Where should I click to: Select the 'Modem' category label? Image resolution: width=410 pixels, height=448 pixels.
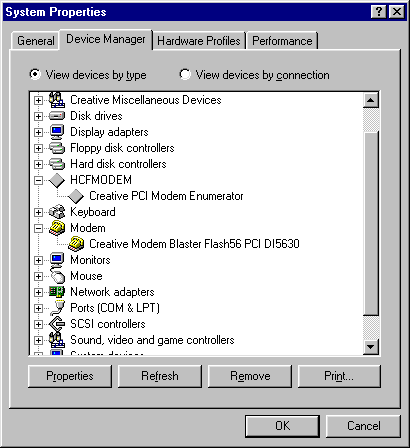88,228
